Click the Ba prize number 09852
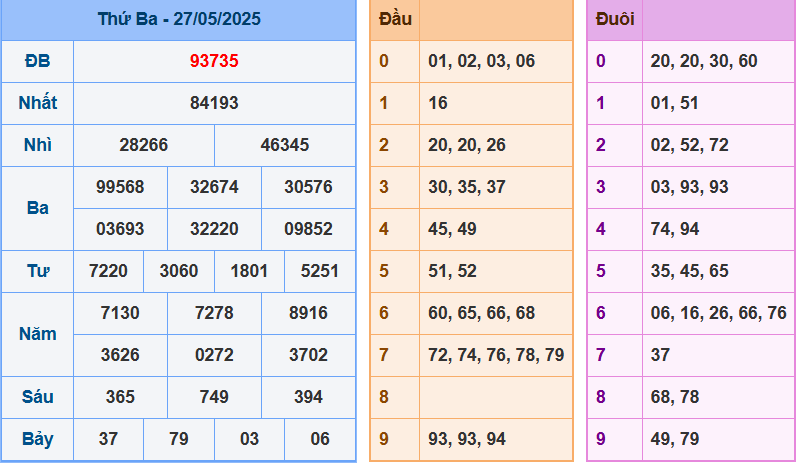 coord(308,229)
